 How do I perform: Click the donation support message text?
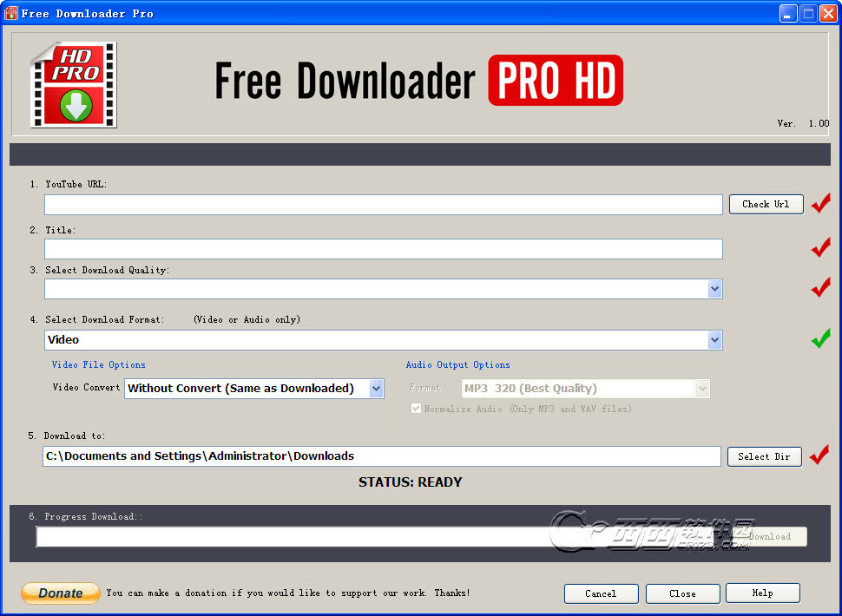click(288, 593)
